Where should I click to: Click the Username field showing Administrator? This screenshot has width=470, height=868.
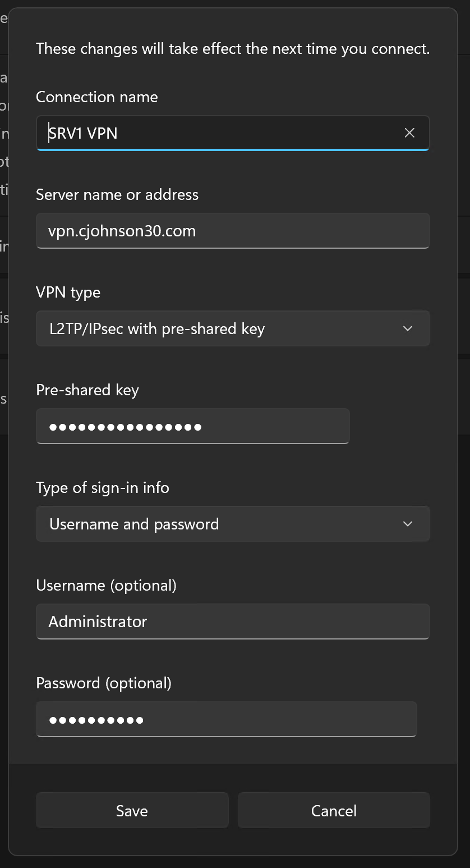(x=233, y=622)
